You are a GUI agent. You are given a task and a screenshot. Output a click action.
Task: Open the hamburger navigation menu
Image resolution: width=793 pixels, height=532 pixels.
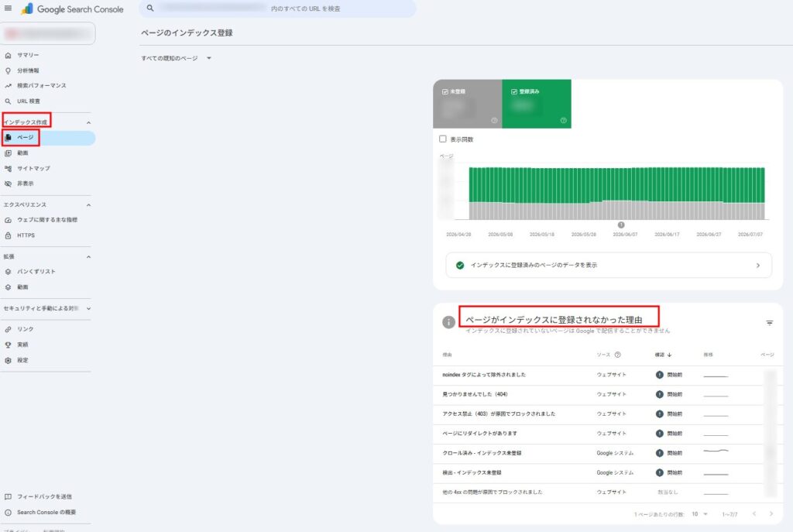click(8, 8)
